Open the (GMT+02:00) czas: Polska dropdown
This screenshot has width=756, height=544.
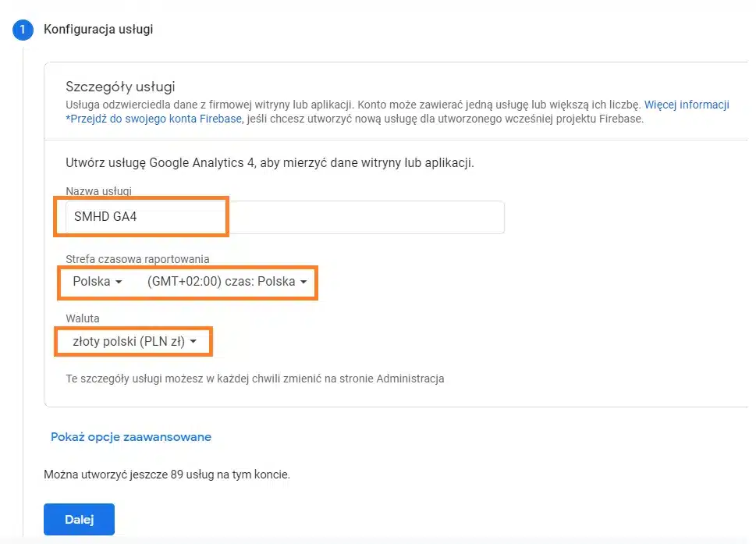pyautogui.click(x=227, y=282)
